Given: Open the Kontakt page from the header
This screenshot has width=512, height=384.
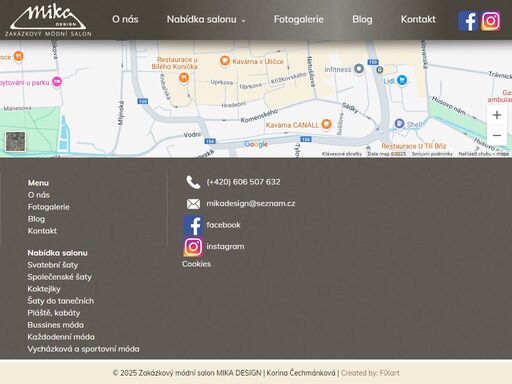Looking at the screenshot, I should point(418,19).
